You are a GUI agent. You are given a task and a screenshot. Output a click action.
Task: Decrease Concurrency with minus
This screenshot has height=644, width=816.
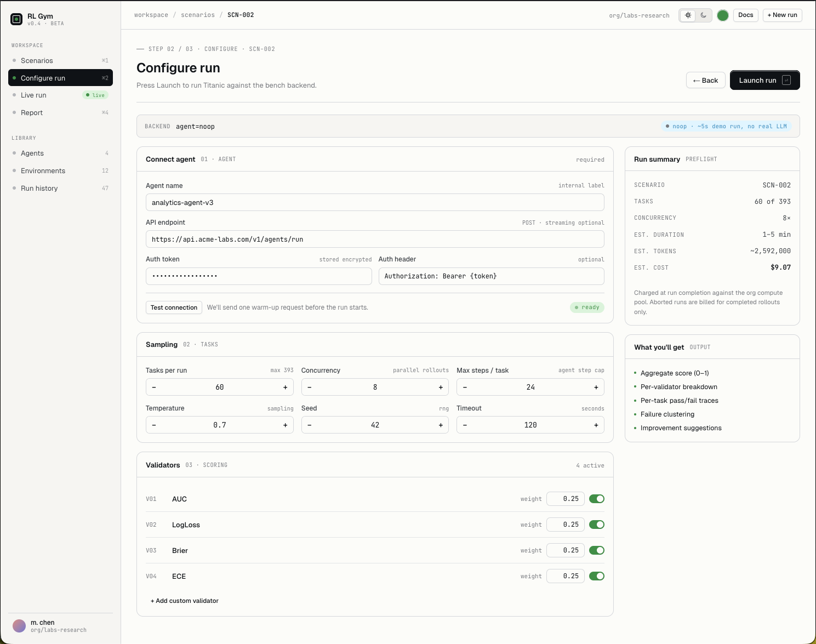coord(310,387)
